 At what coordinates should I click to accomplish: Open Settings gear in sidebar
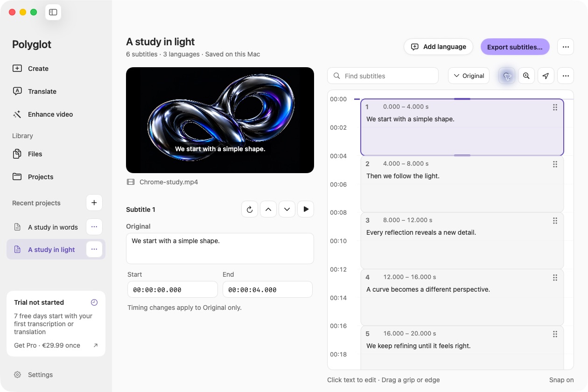pos(17,375)
